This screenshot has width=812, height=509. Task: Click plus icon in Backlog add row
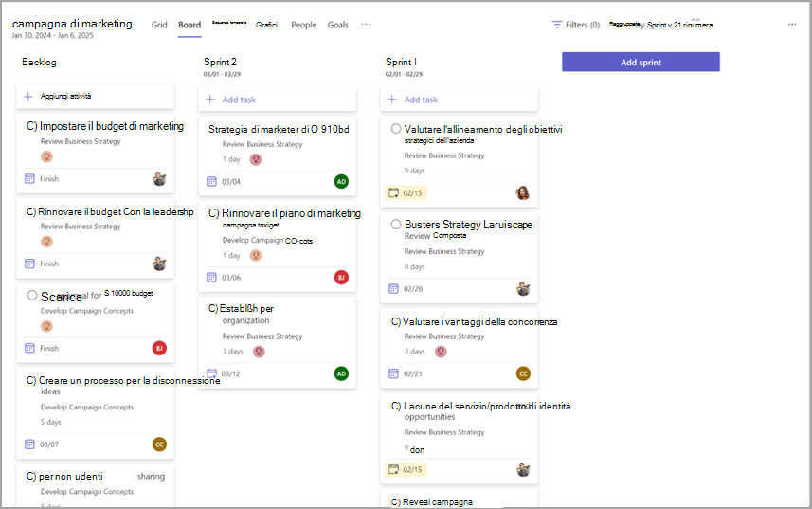pos(28,97)
